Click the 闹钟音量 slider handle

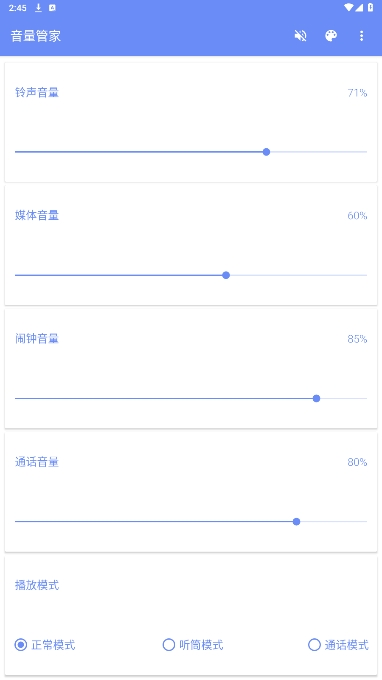tap(317, 398)
